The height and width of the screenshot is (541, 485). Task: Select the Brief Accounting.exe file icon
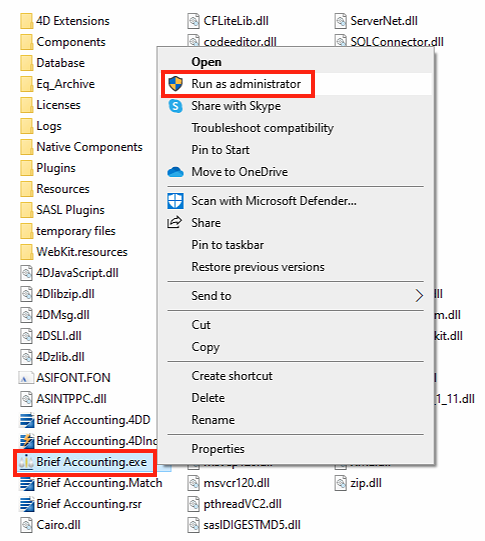(26, 462)
